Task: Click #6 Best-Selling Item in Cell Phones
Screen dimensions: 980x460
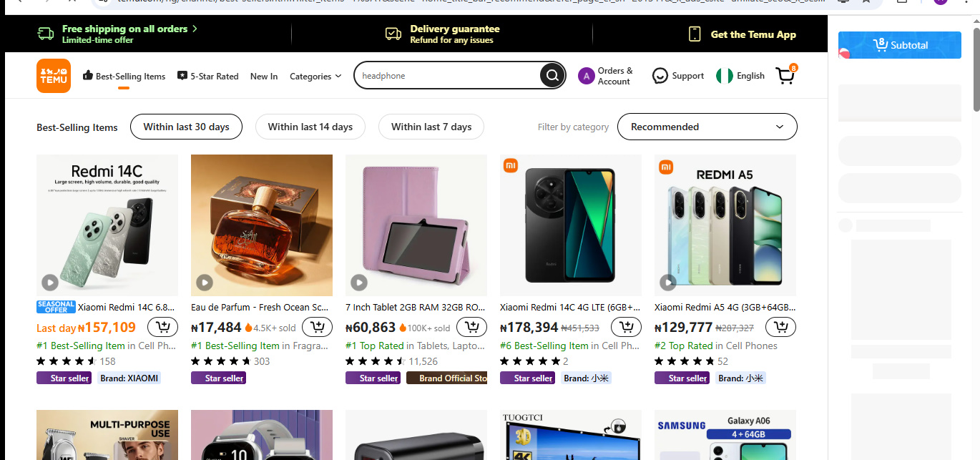Action: (569, 346)
